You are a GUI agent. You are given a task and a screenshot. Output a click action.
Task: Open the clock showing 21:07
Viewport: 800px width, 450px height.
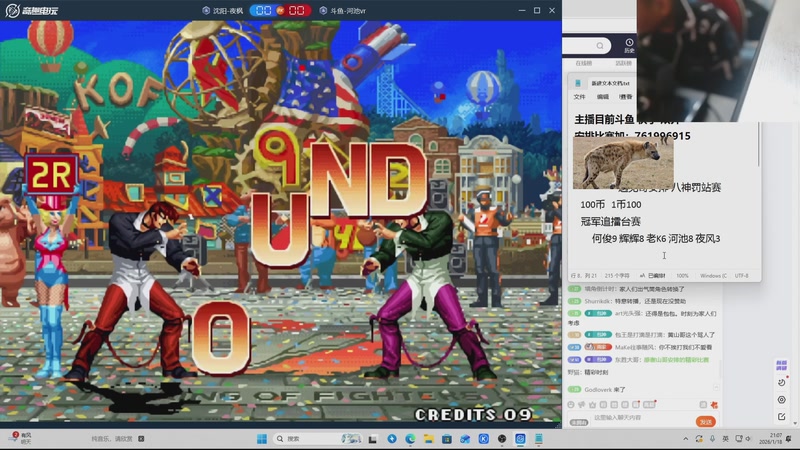point(770,438)
